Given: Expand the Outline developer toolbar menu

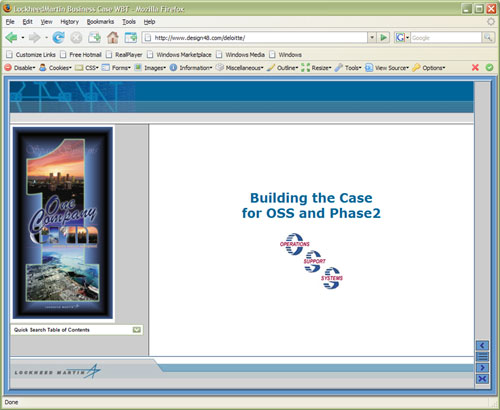Looking at the screenshot, I should point(283,68).
